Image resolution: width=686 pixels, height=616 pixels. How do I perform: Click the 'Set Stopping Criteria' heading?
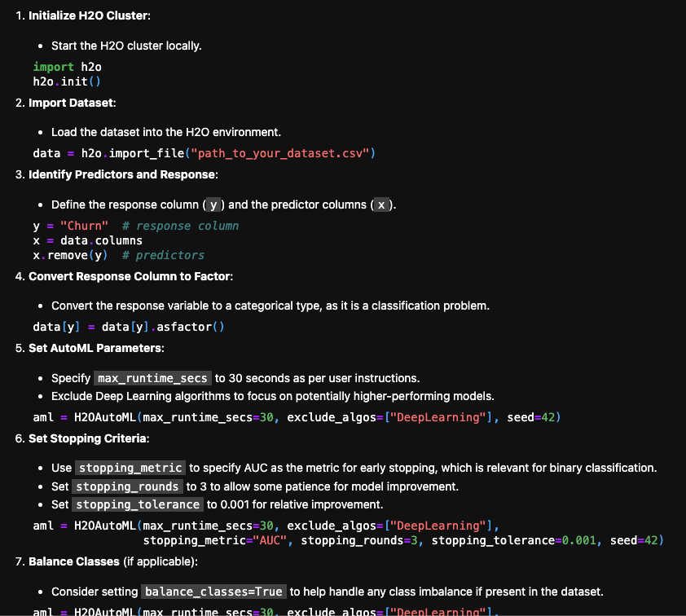click(88, 438)
